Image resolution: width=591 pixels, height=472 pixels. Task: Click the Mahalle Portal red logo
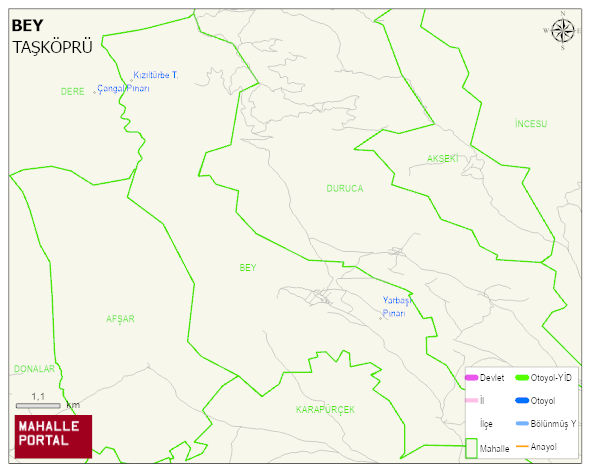(x=53, y=436)
